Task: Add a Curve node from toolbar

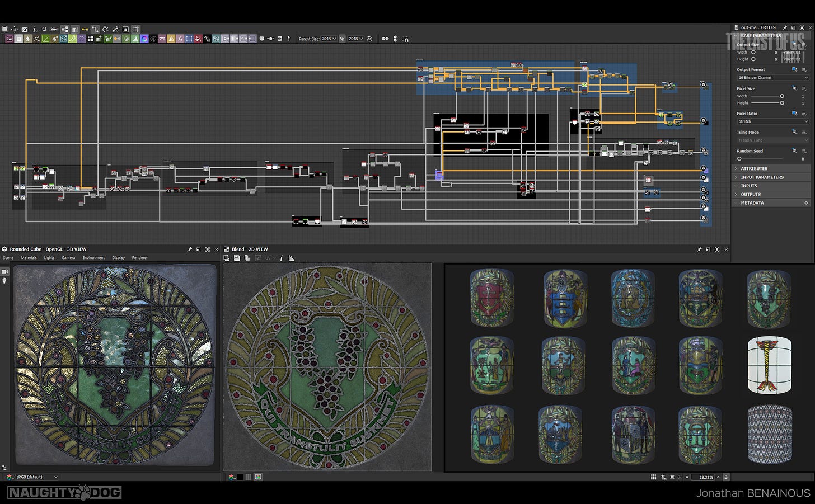Action: (x=45, y=39)
